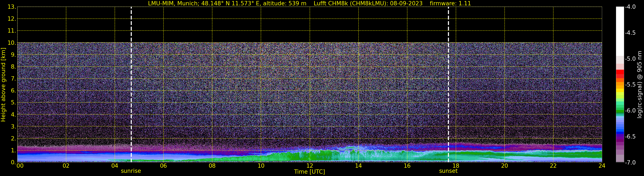
Task: Click the dashed white sunset marker line
Action: click(449, 85)
